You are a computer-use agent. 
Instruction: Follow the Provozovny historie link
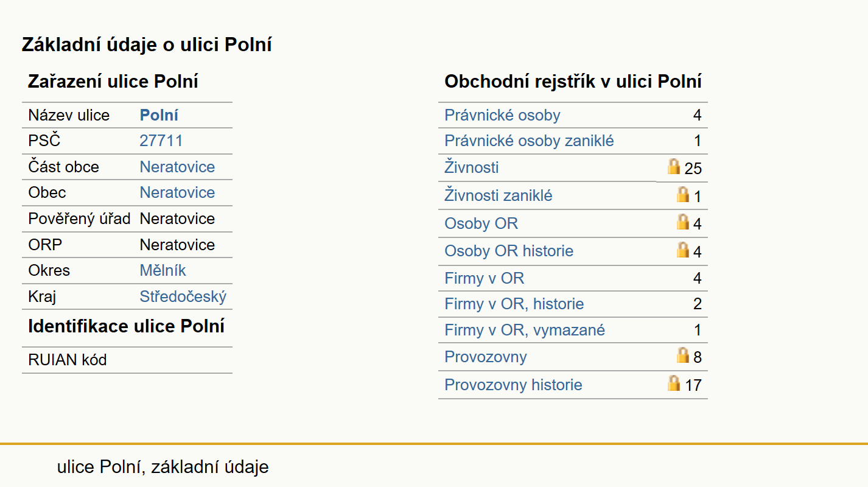[x=513, y=385]
